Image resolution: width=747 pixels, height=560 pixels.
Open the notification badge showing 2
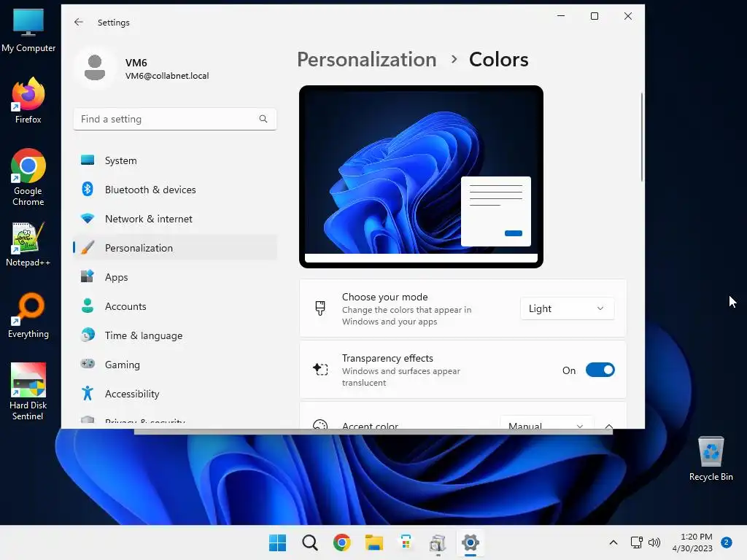click(726, 542)
